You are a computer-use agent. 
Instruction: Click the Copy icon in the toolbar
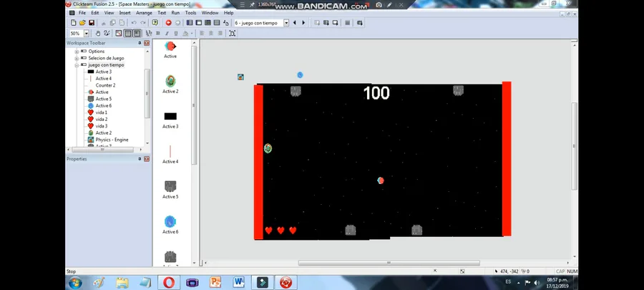[x=112, y=23]
